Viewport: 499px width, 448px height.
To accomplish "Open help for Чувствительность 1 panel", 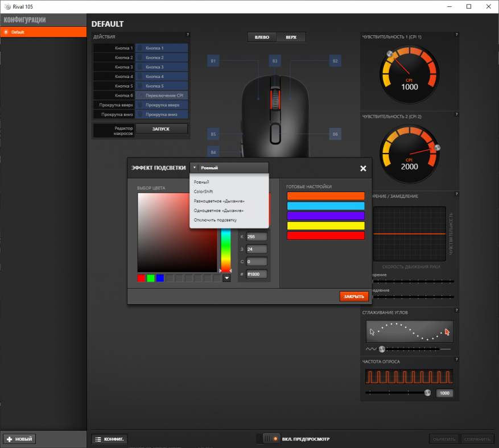I will (457, 34).
